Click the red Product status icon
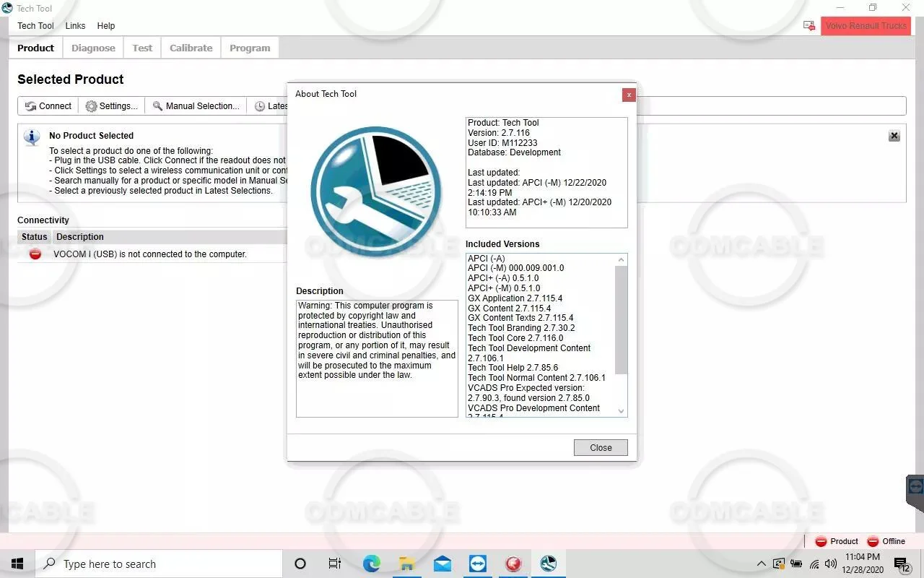Viewport: 924px width, 578px height. [821, 541]
